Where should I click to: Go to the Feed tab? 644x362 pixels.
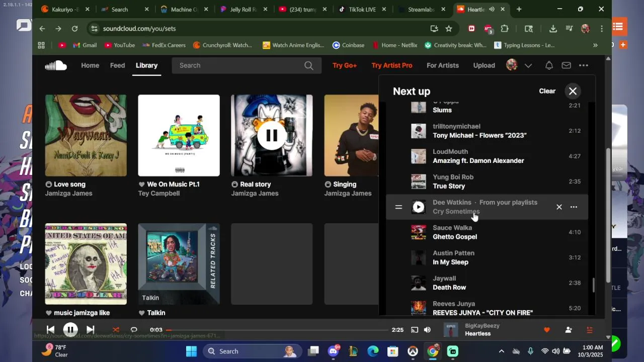(117, 65)
